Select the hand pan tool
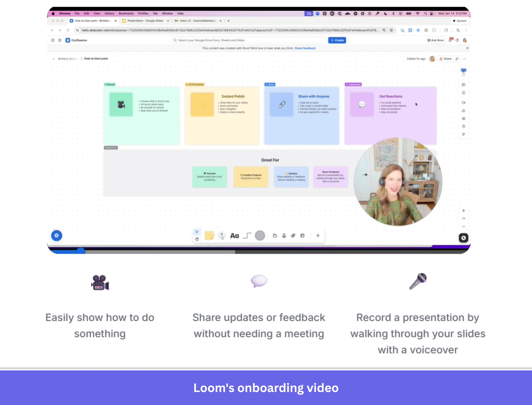Image resolution: width=532 pixels, height=405 pixels. point(197,239)
